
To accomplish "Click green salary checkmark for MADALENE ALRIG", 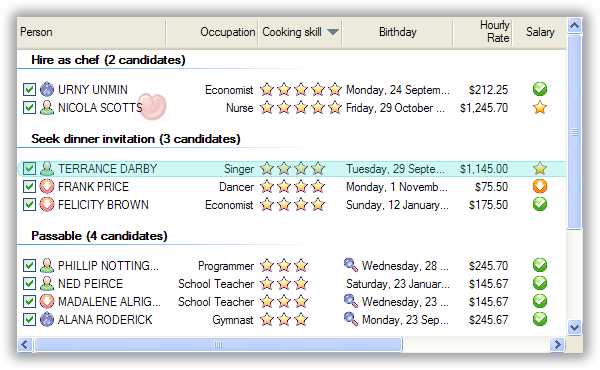I will (x=540, y=301).
